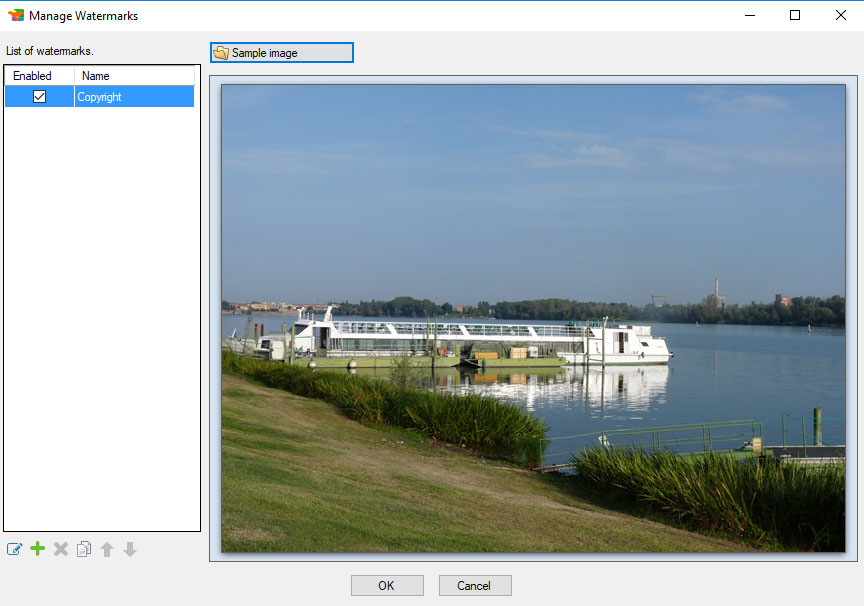Screen dimensions: 864x606
Task: Click the Manage Watermarks title text
Action: click(x=84, y=16)
